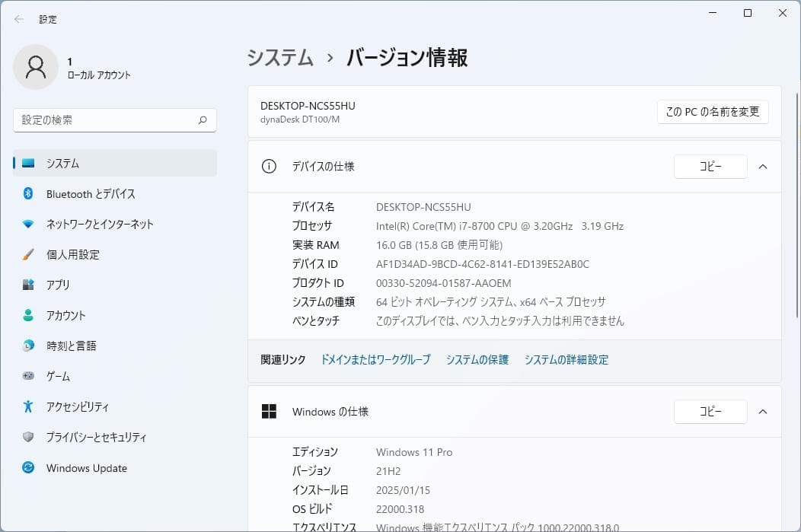
Task: Collapse the デバイスの仕様 section
Action: [x=763, y=167]
